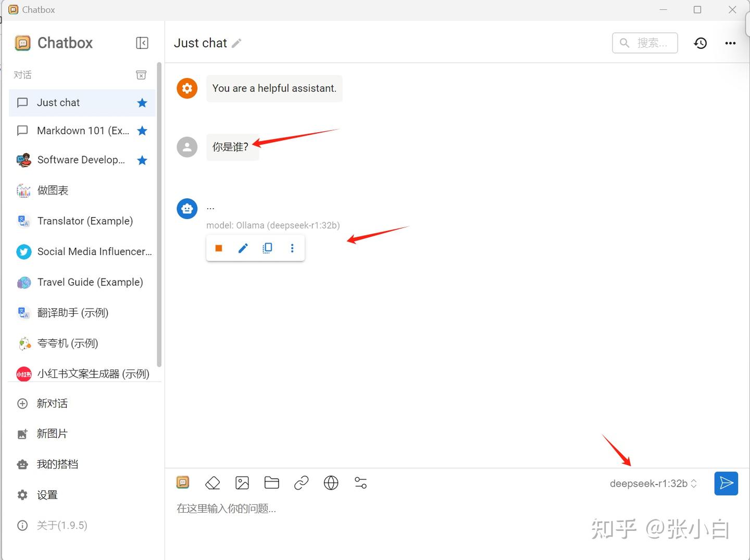
Task: Open 关于(1.9.5) about page
Action: (82, 526)
